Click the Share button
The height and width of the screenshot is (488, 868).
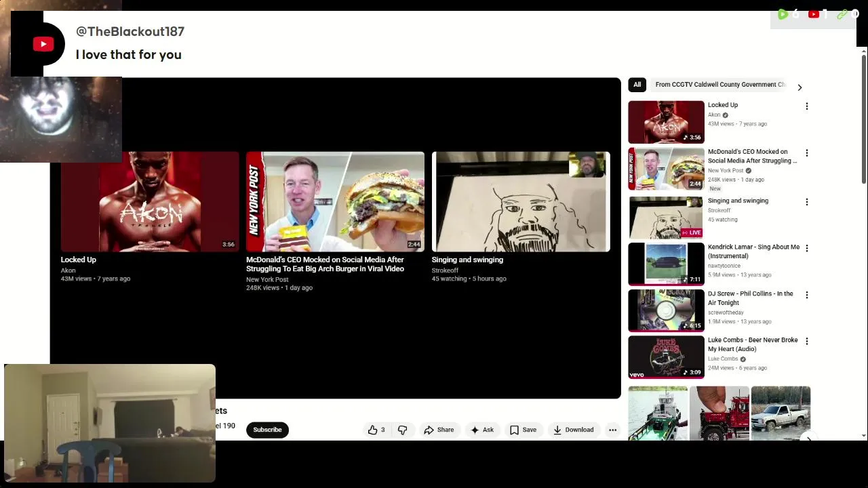[x=439, y=430]
